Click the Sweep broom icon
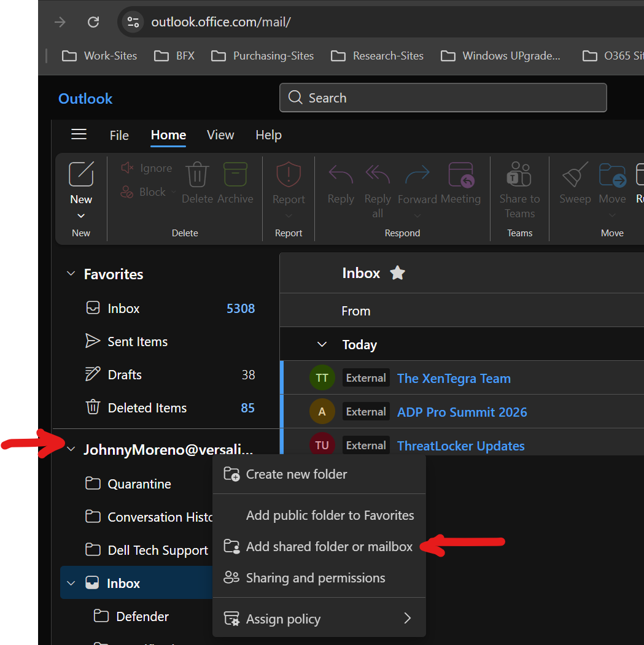The height and width of the screenshot is (645, 644). point(575,174)
